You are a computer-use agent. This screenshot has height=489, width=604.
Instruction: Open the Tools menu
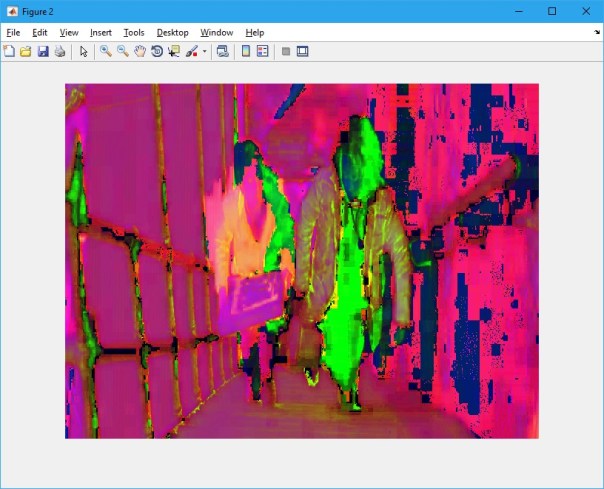point(134,32)
